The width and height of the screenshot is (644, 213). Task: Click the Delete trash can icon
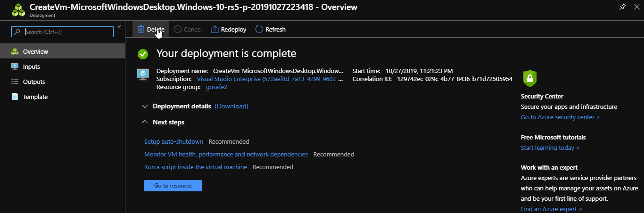click(140, 29)
